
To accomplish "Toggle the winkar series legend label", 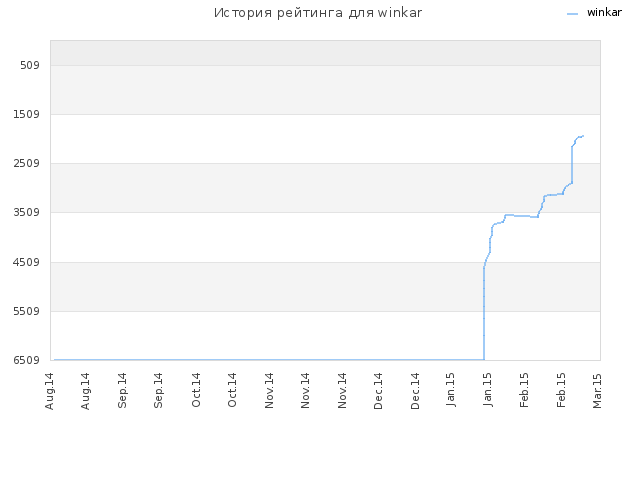I will click(x=604, y=13).
